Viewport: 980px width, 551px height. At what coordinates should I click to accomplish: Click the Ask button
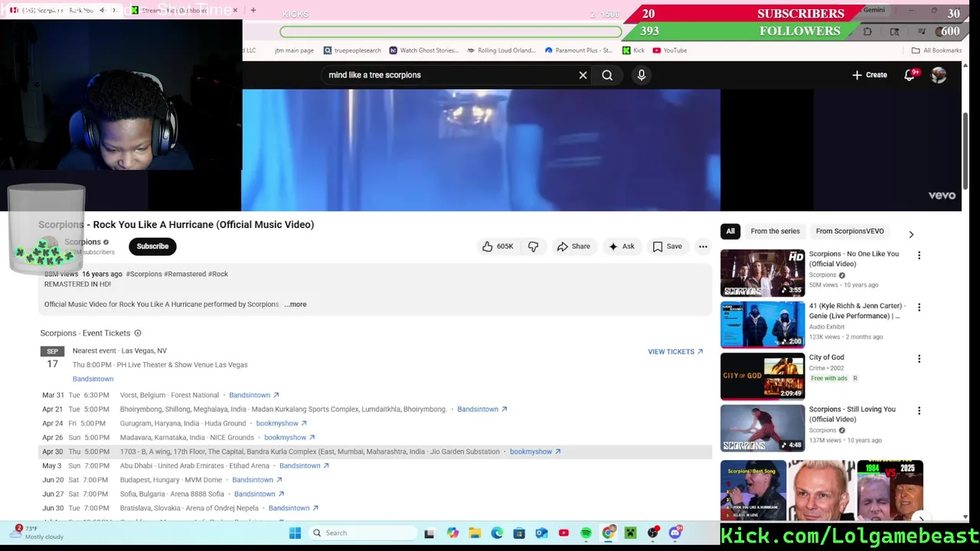click(x=621, y=246)
